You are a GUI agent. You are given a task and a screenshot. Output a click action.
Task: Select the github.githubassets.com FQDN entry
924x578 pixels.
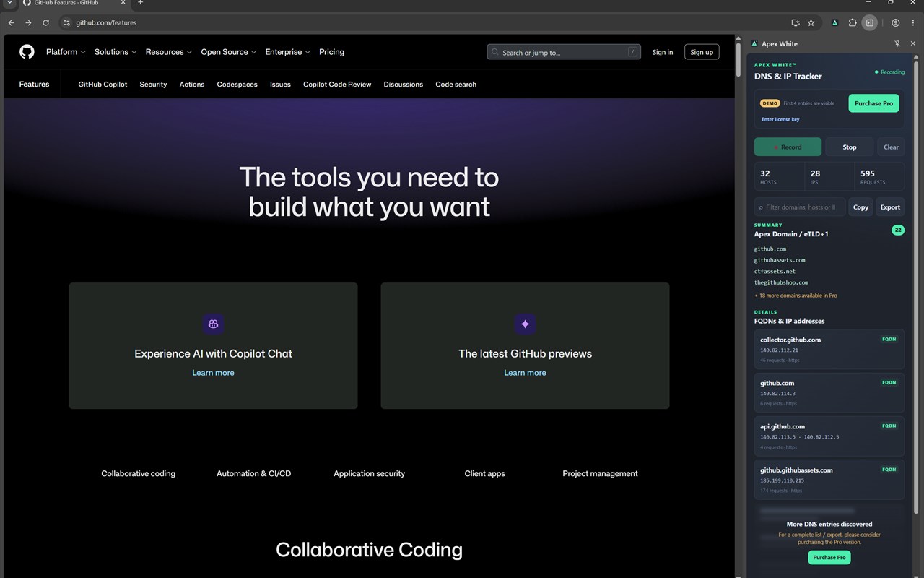click(x=829, y=480)
